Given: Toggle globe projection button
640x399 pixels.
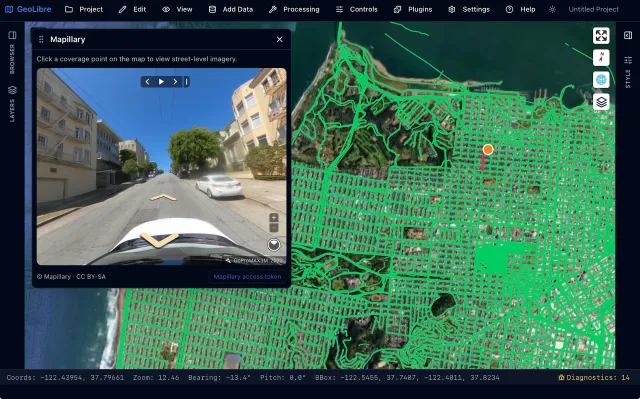Looking at the screenshot, I should [601, 80].
